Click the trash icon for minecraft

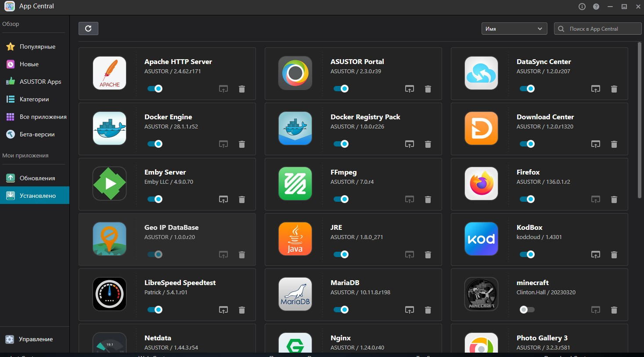pos(614,310)
